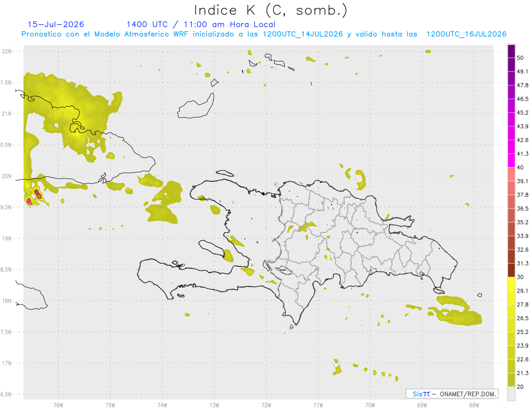Click the "75W" longitude label

(x=110, y=405)
